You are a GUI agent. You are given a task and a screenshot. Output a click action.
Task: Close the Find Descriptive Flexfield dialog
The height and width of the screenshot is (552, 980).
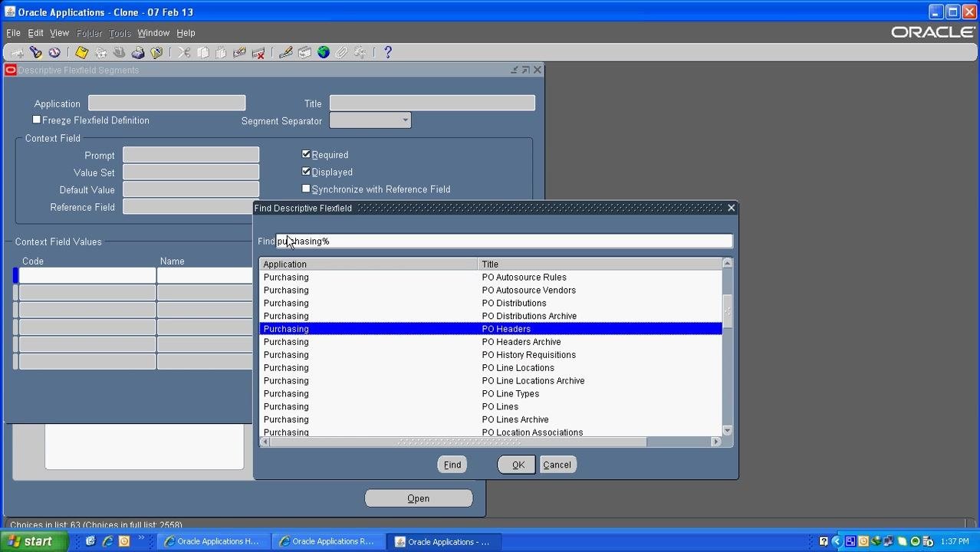point(731,208)
